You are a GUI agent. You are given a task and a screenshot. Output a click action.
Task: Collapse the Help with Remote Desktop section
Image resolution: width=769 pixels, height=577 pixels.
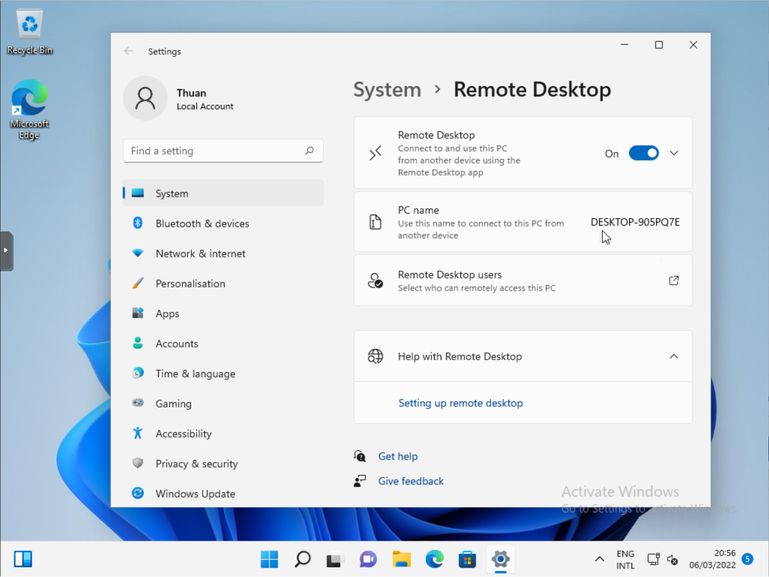674,357
